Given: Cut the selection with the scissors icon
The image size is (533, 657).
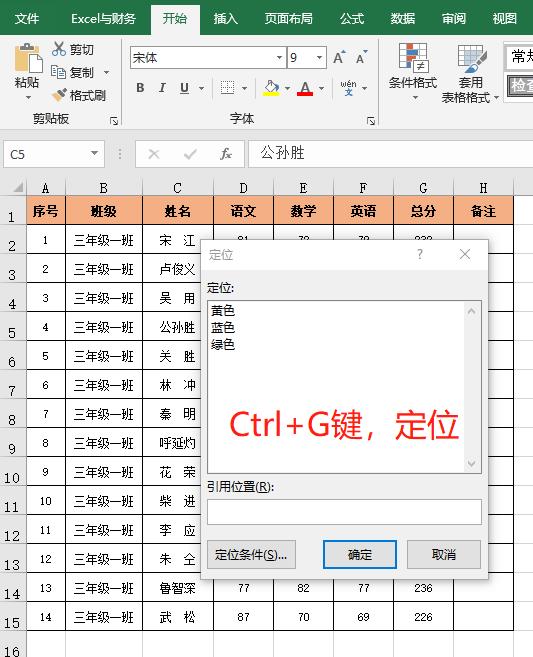Looking at the screenshot, I should point(59,49).
